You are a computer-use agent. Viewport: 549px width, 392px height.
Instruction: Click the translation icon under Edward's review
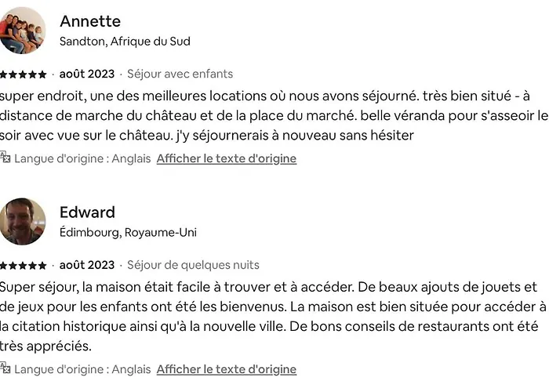[5, 368]
